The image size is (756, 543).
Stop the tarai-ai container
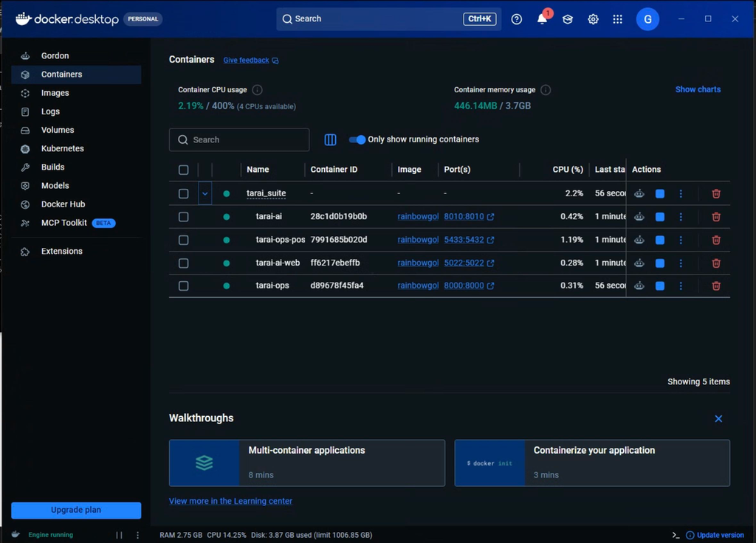660,217
